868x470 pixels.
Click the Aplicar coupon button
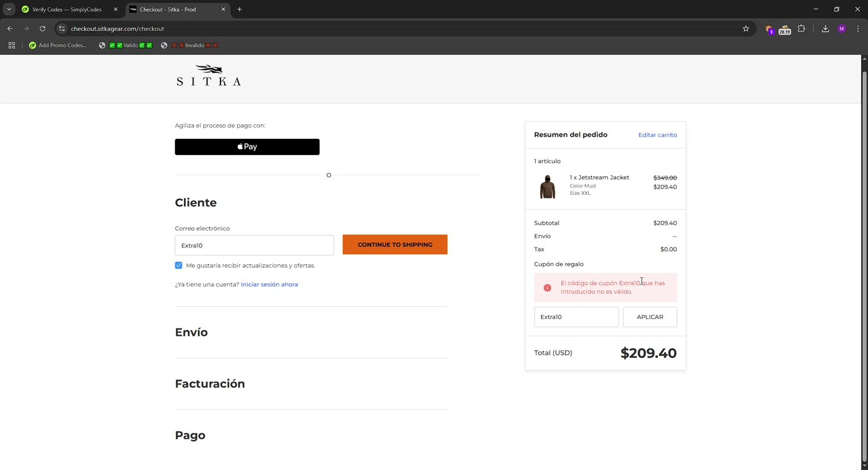pos(649,317)
